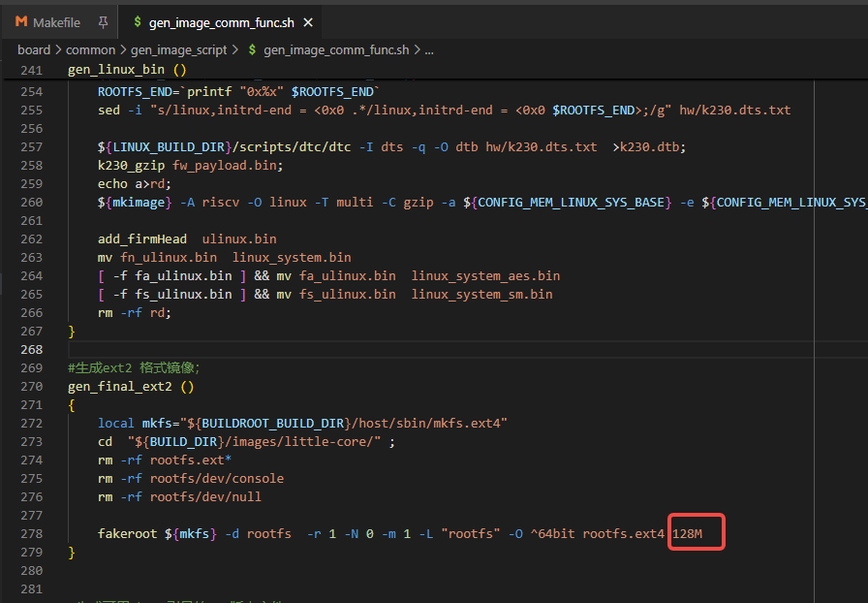
Task: Open the breadcrumb ellipsis symbol segment
Action: click(x=429, y=51)
